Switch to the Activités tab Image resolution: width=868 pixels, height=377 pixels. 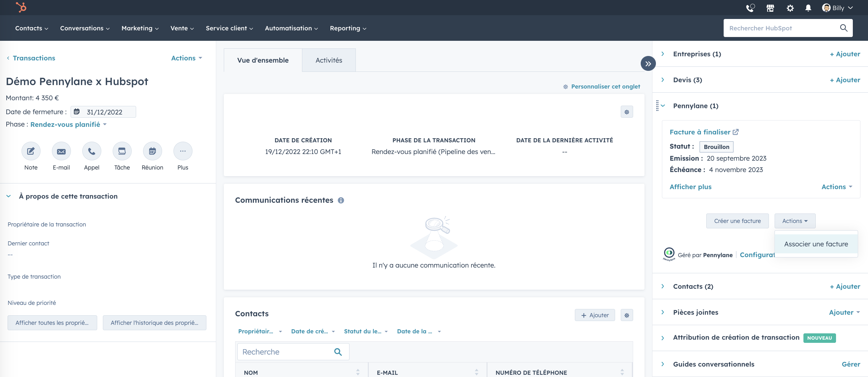(329, 60)
